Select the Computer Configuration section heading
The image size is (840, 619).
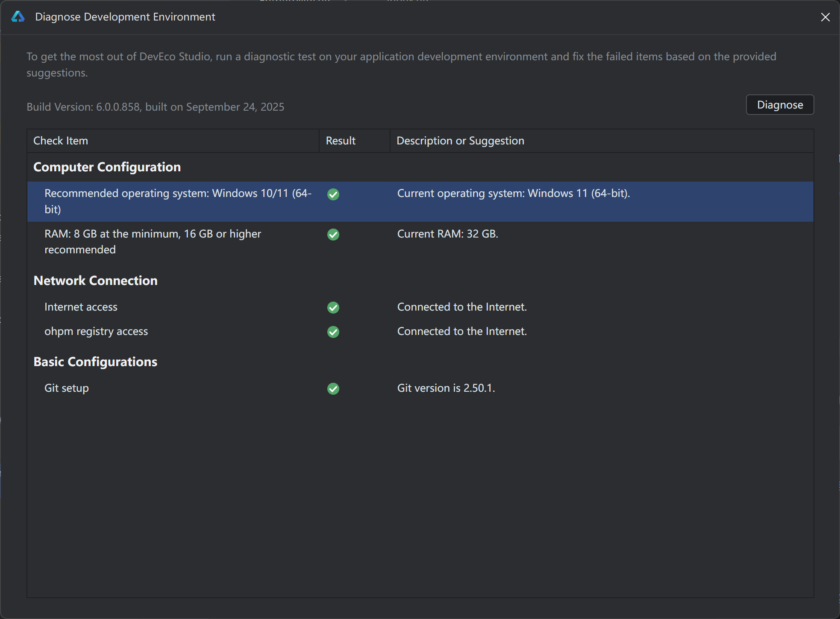pyautogui.click(x=107, y=167)
